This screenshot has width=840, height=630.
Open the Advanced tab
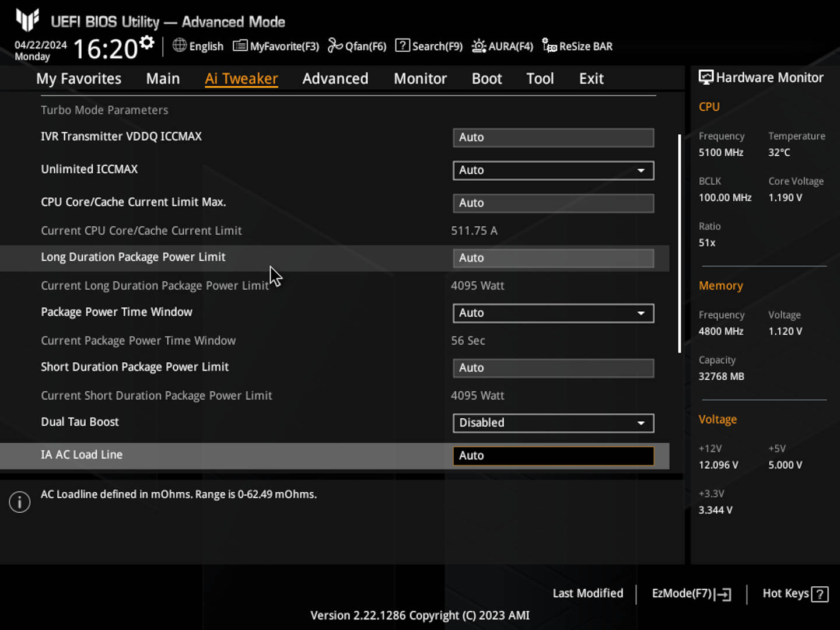click(x=335, y=79)
